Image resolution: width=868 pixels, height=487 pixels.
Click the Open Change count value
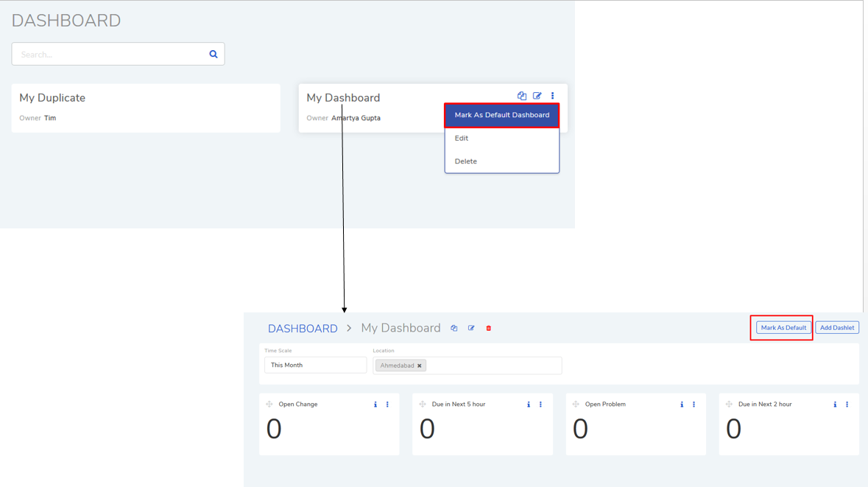[274, 429]
